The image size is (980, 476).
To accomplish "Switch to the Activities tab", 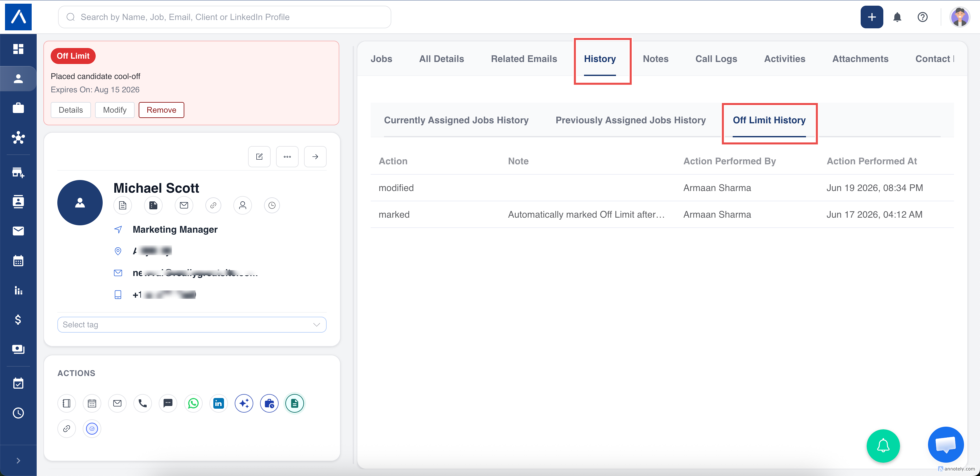I will tap(784, 59).
